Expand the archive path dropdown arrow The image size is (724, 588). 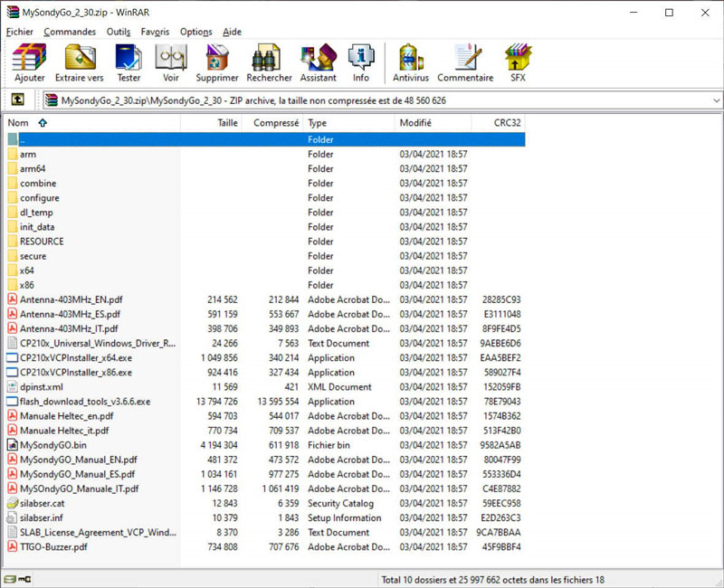[x=716, y=100]
